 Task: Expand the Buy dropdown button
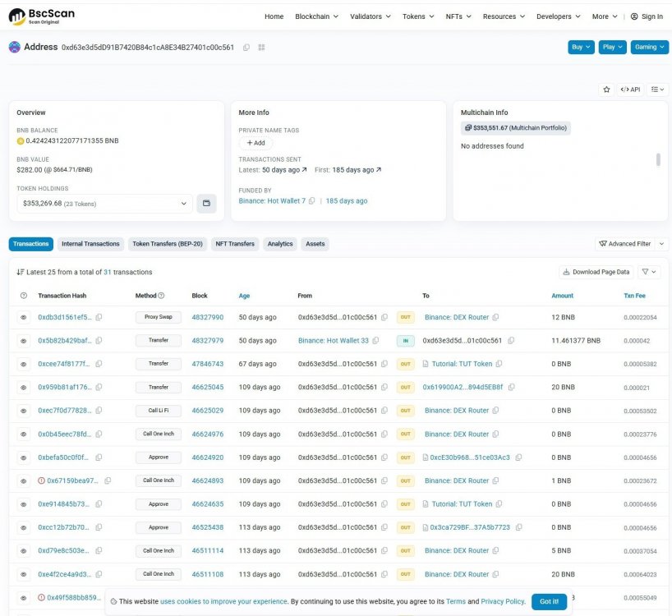[x=581, y=47]
